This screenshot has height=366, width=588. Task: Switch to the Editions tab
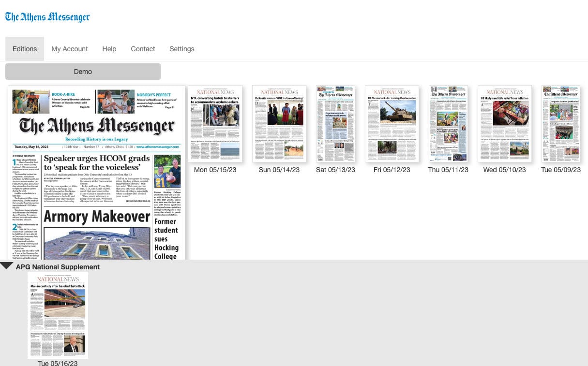click(x=25, y=49)
